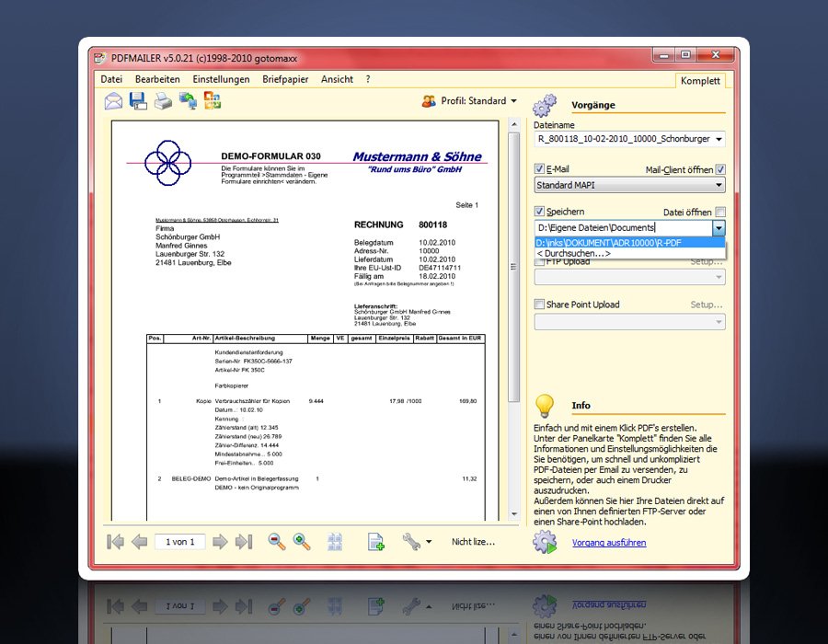The width and height of the screenshot is (828, 644).
Task: Toggle the Mail-Client öffnen checkbox
Action: tap(720, 169)
